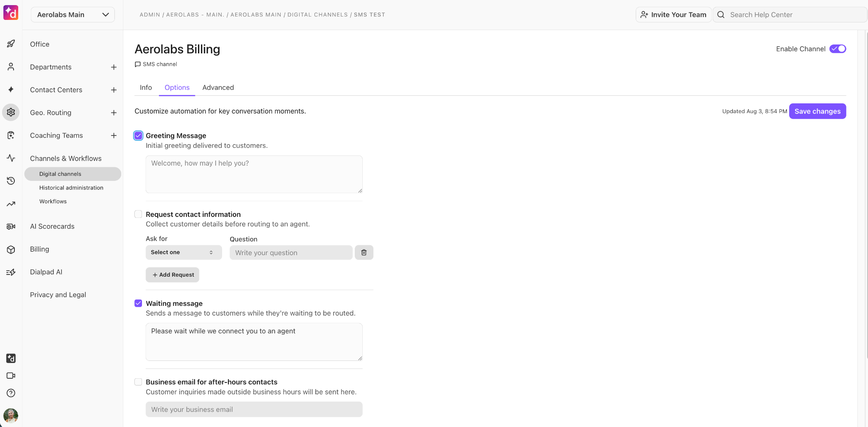The height and width of the screenshot is (427, 868).
Task: Click AEROLABS - MAIN. breadcrumb link
Action: (195, 15)
